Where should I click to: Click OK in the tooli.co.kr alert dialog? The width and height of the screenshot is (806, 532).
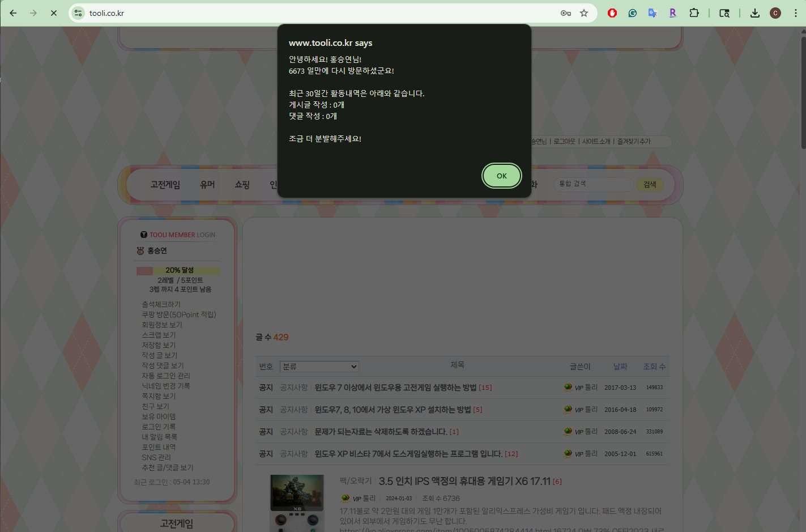(x=501, y=176)
